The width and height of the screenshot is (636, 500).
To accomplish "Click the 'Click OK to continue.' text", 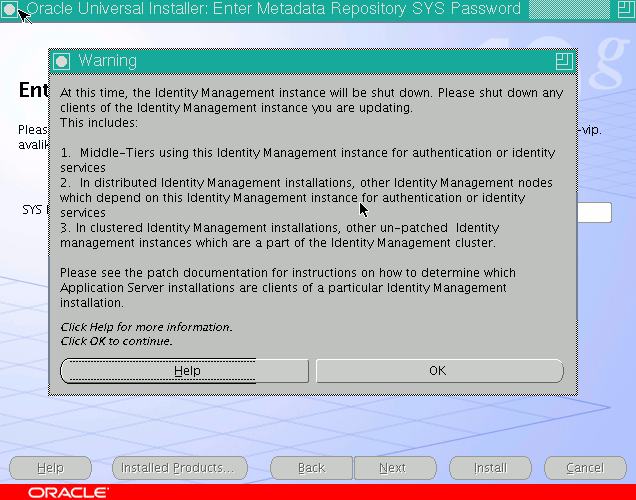I will 116,341.
